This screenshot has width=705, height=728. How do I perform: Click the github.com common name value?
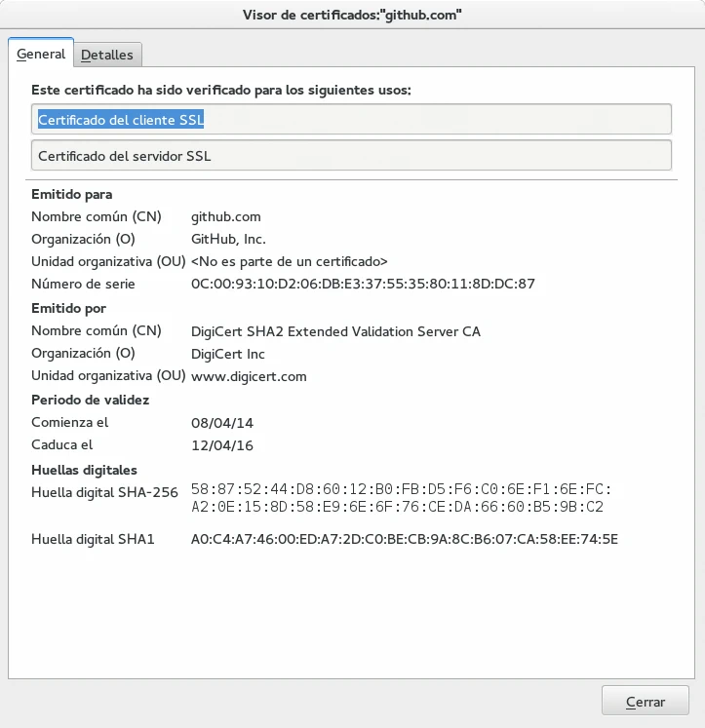coord(226,216)
